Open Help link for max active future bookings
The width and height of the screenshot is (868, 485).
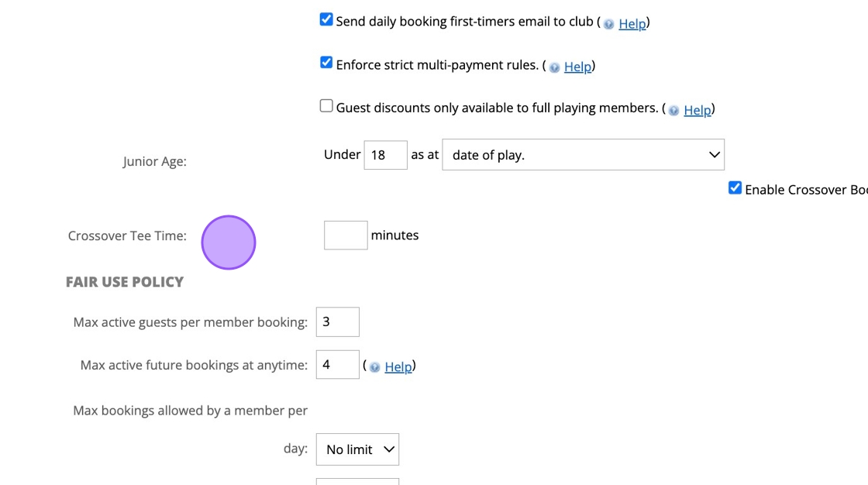[398, 367]
